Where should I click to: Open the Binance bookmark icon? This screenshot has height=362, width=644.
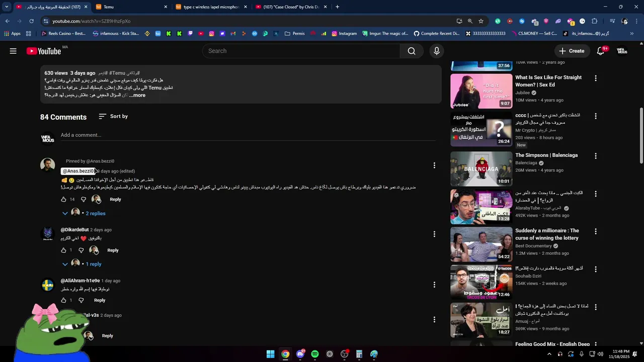pos(147,34)
